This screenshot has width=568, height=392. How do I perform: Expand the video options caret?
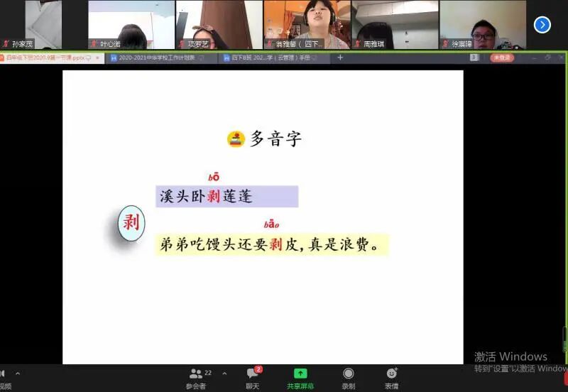coord(18,373)
